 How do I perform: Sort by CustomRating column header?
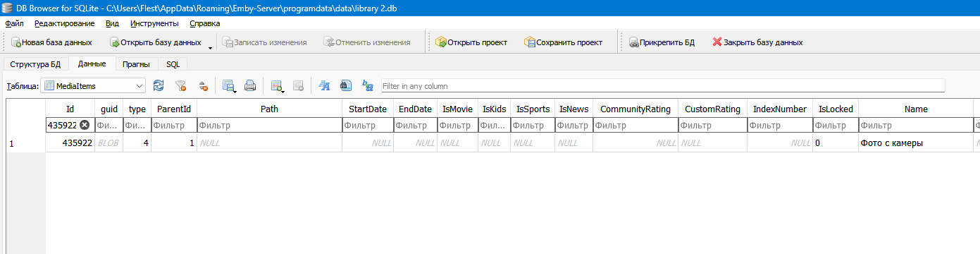coord(712,109)
